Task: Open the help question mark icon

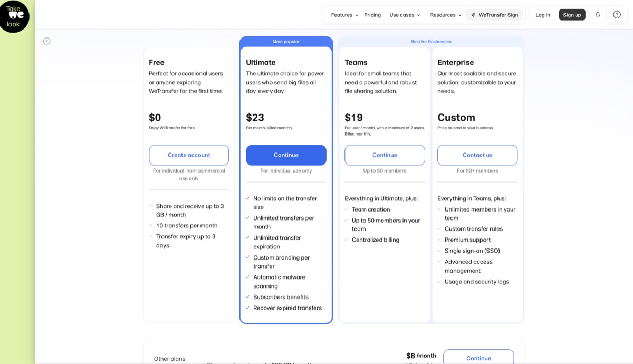Action: 617,15
